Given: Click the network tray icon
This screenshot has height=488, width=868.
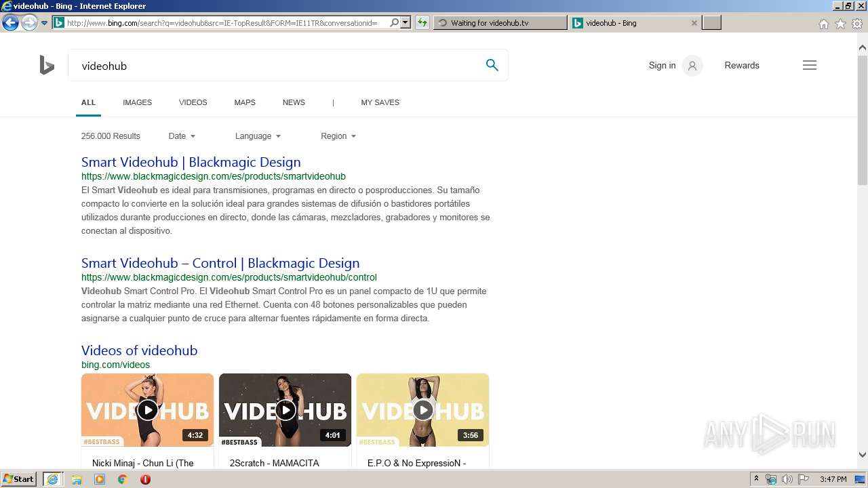Looking at the screenshot, I should (771, 479).
